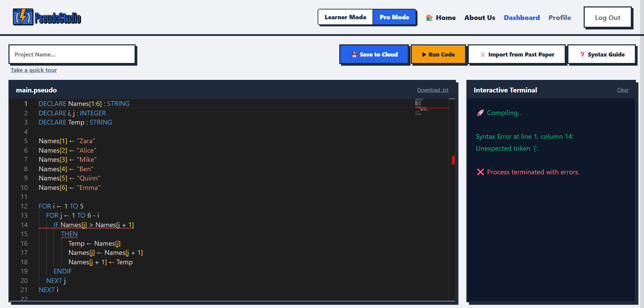The width and height of the screenshot is (644, 308).
Task: Click the Take a quick tour link
Action: 34,70
